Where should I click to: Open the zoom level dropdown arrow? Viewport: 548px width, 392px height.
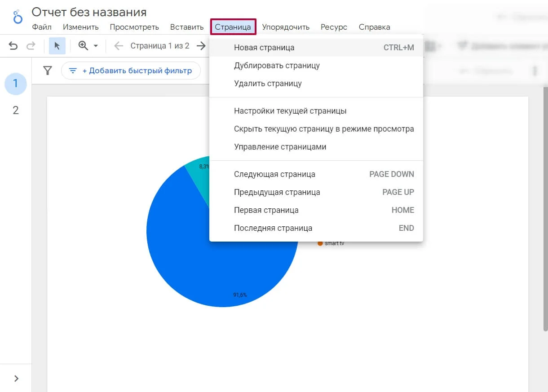point(95,46)
